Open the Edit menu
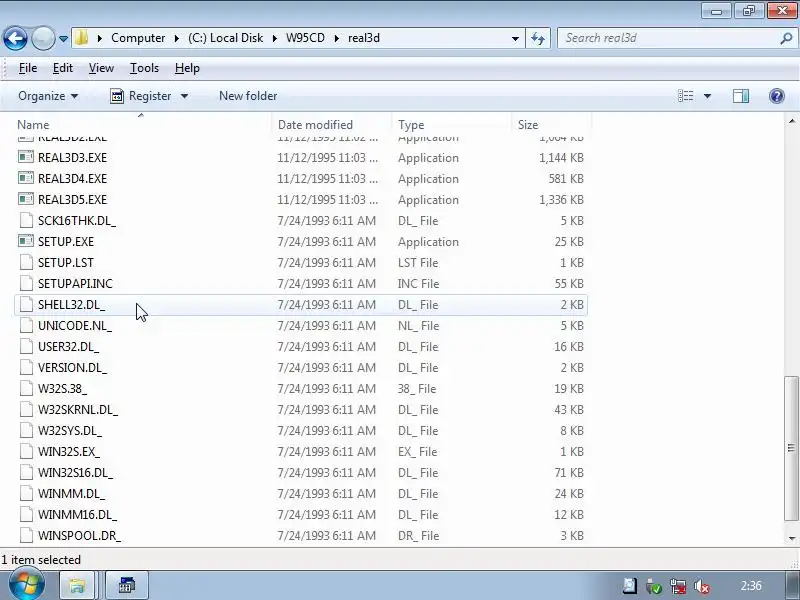This screenshot has width=800, height=600. pyautogui.click(x=63, y=68)
